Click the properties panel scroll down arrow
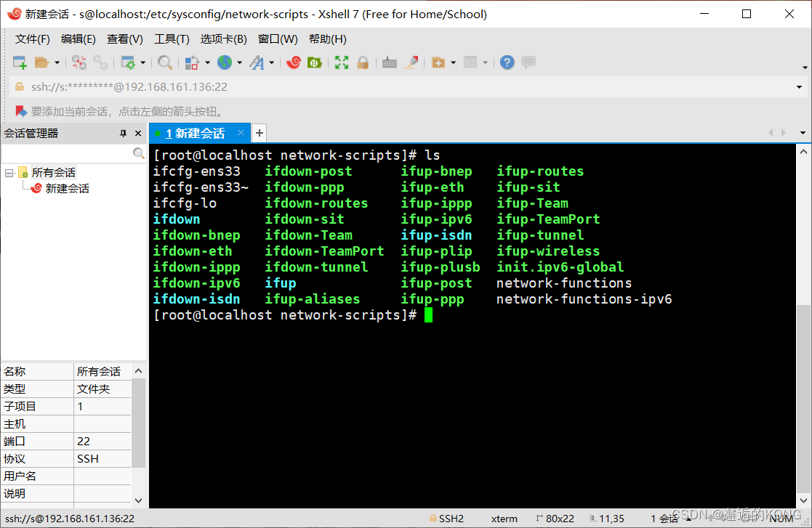Screen dimensions: 812x528 (138, 500)
